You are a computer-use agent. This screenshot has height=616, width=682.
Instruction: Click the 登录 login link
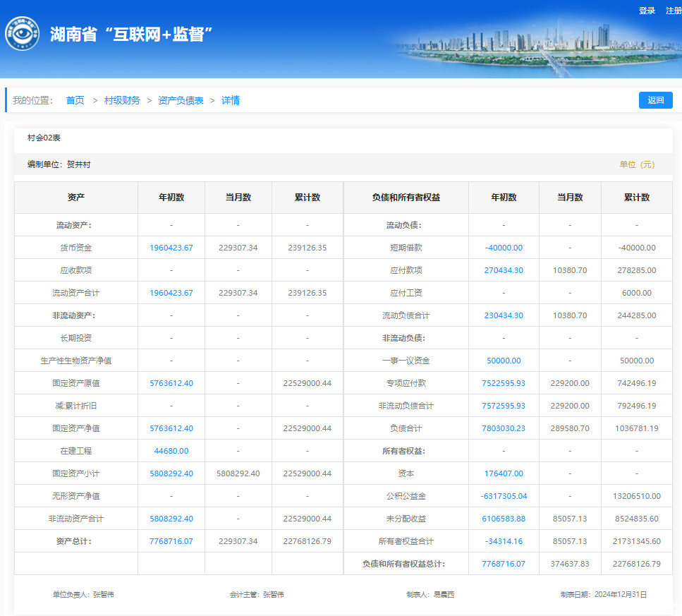pos(647,11)
